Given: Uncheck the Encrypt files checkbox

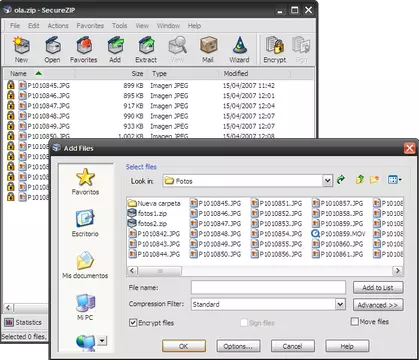Looking at the screenshot, I should tap(133, 323).
